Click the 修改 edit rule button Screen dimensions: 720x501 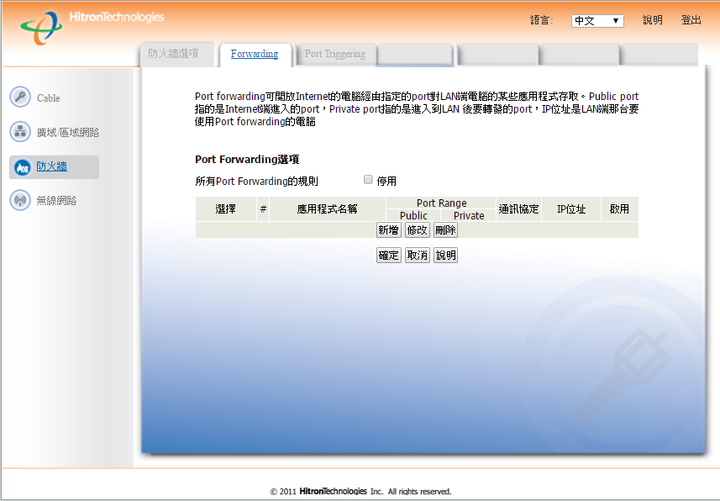tap(417, 230)
